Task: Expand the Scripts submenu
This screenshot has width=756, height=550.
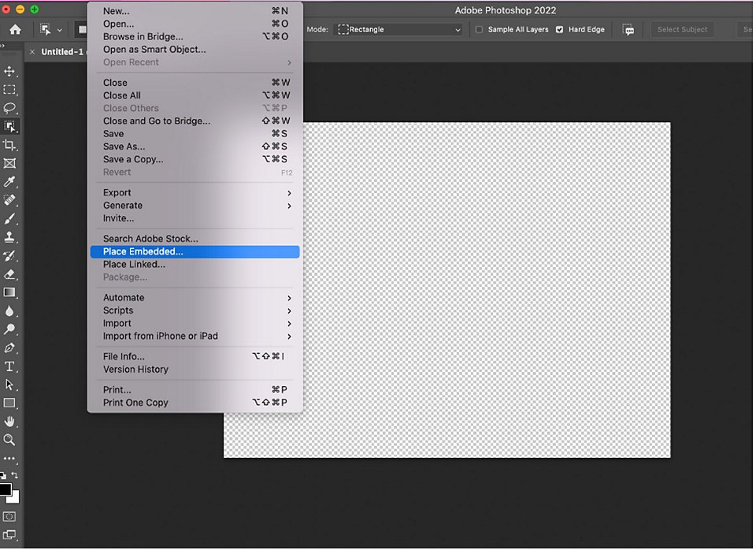Action: (x=196, y=310)
